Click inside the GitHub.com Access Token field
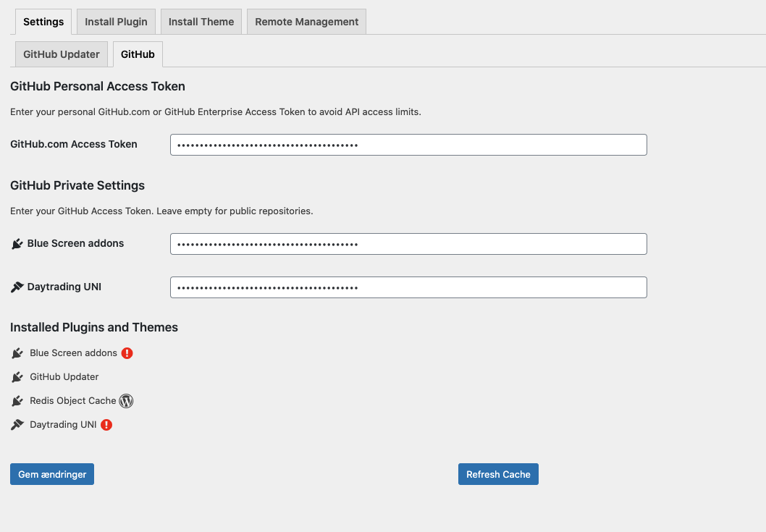766x532 pixels. point(408,144)
